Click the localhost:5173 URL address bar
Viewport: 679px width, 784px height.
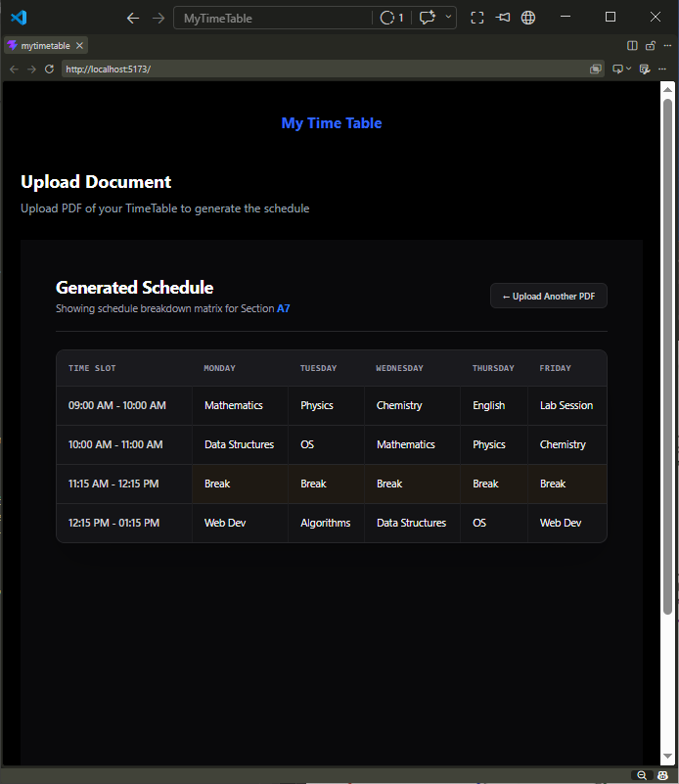tap(325, 69)
